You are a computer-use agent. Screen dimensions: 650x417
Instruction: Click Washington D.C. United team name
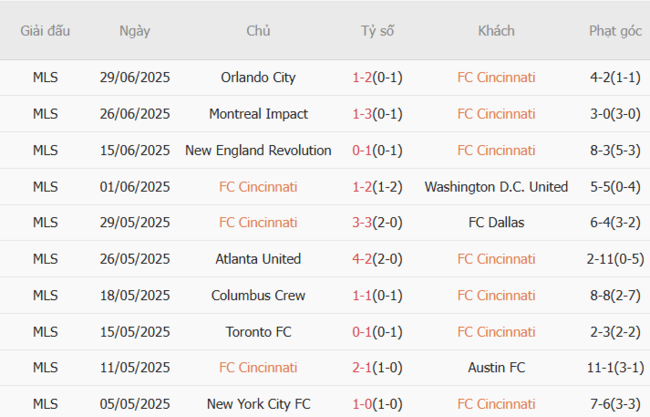click(496, 186)
